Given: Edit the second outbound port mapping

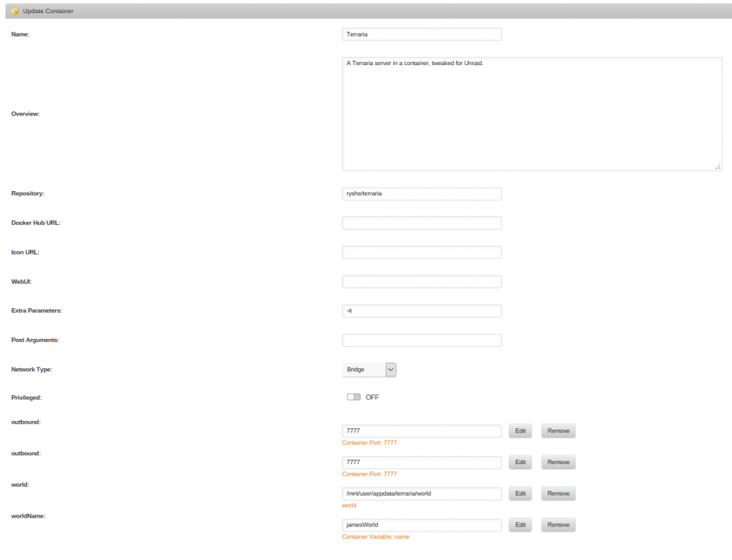Looking at the screenshot, I should pos(520,462).
